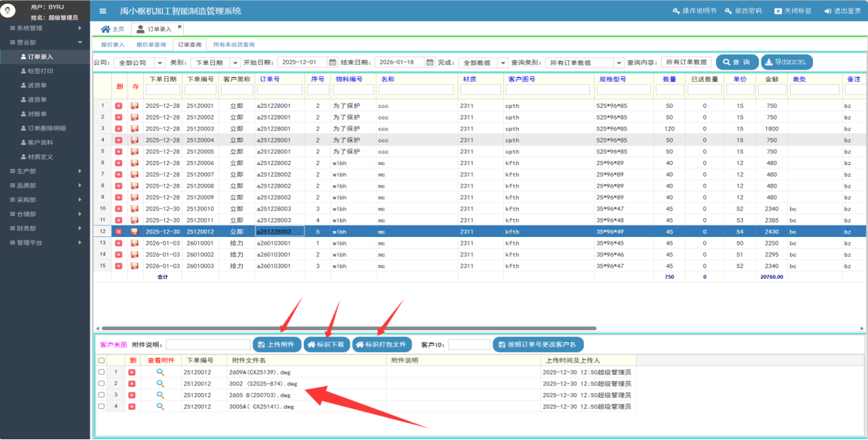Close the 订单录入 tab with X
Viewport: 868px width, 440px height.
[180, 27]
